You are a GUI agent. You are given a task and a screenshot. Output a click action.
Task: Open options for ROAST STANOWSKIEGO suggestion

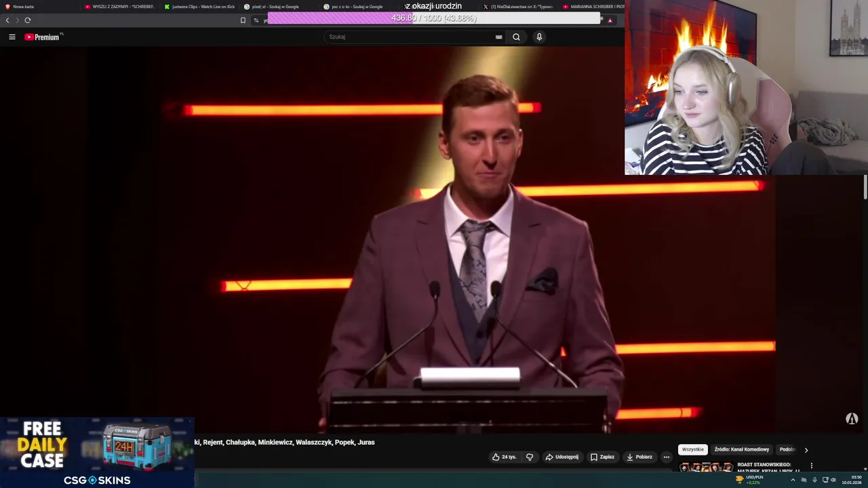click(x=811, y=466)
